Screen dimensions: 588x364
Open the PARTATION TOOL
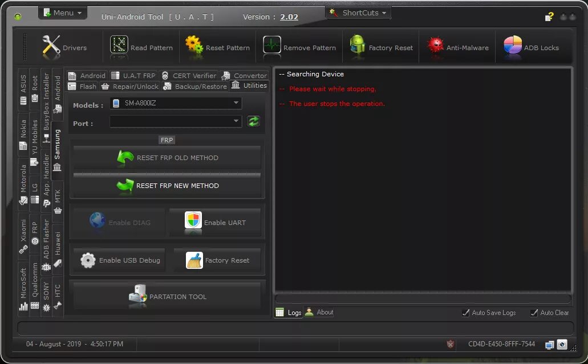pos(167,297)
